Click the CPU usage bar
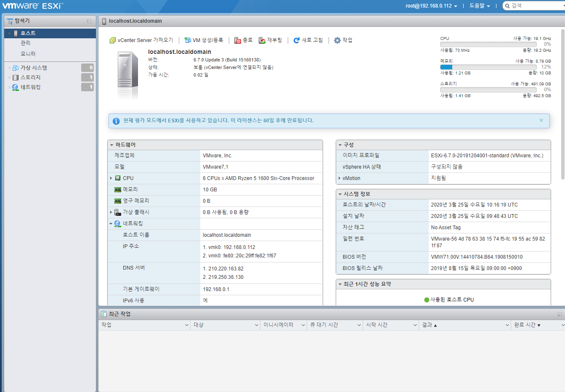This screenshot has height=392, width=565. tap(488, 44)
